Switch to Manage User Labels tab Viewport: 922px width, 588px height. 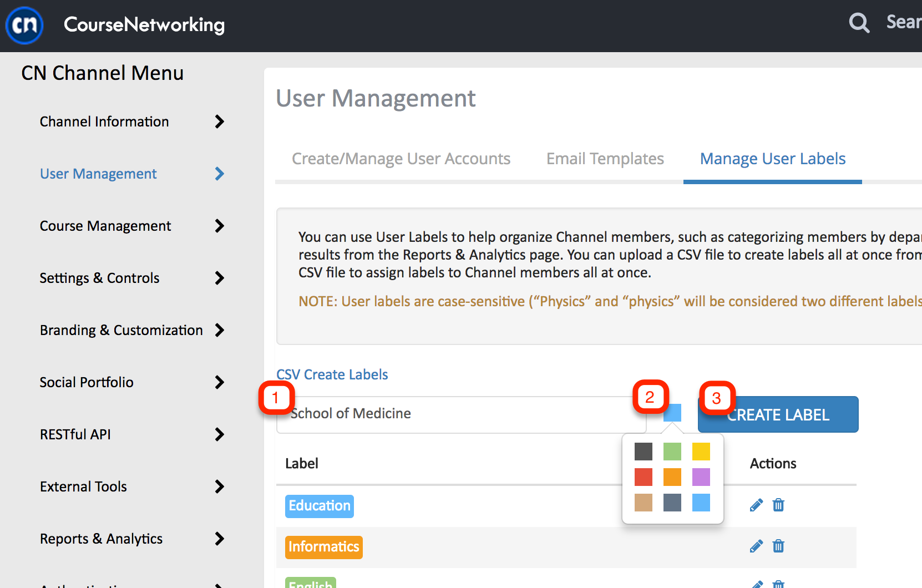tap(773, 159)
